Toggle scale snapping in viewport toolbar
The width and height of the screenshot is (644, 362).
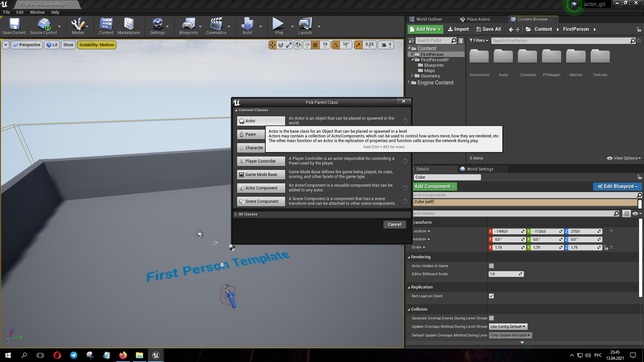tap(358, 45)
